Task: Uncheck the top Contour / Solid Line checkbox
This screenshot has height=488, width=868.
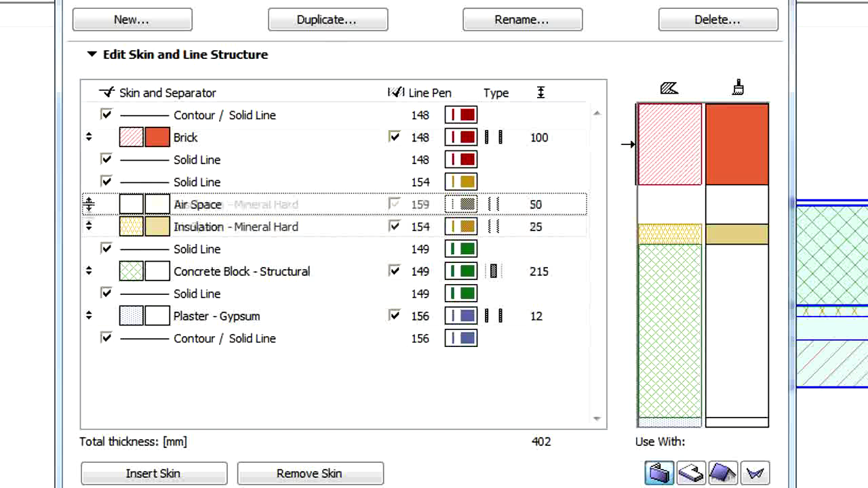Action: (x=106, y=115)
